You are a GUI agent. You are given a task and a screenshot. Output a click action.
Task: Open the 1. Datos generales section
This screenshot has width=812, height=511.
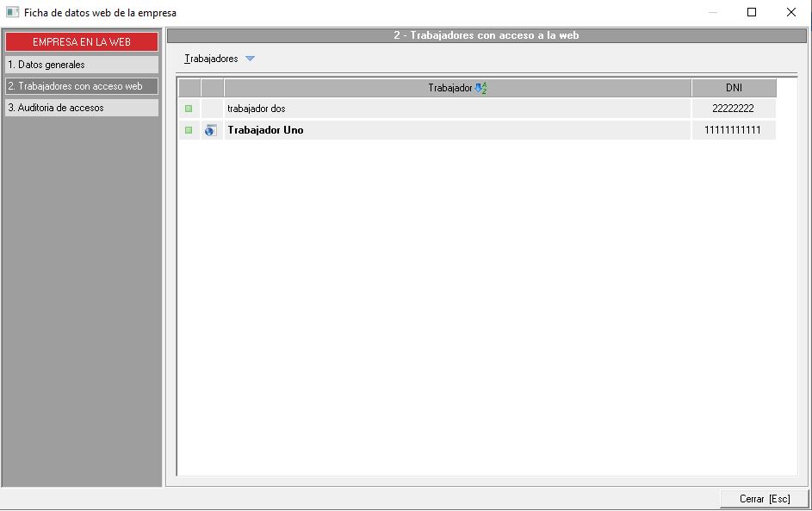tap(82, 65)
